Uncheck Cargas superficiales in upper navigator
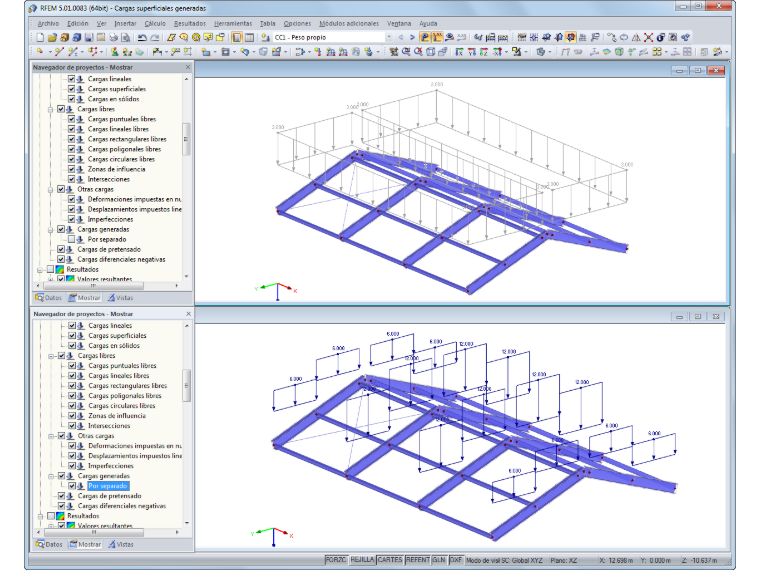This screenshot has height=570, width=760. 71,89
